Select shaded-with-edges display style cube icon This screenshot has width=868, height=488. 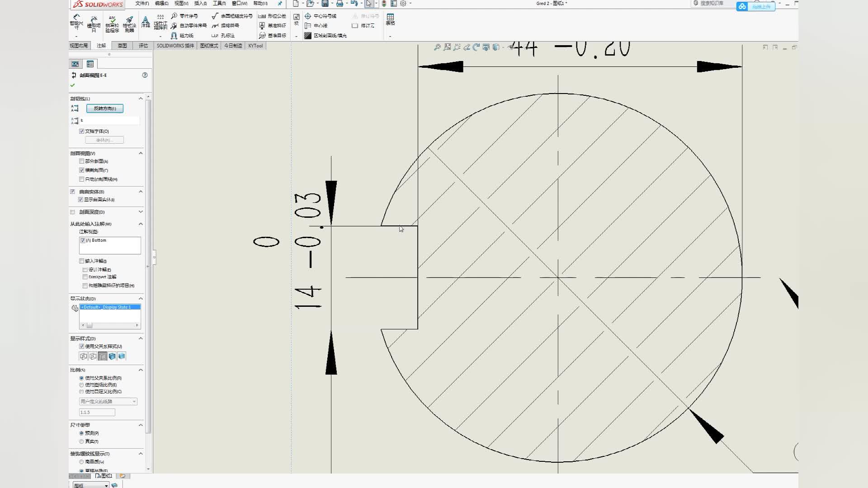pos(112,357)
